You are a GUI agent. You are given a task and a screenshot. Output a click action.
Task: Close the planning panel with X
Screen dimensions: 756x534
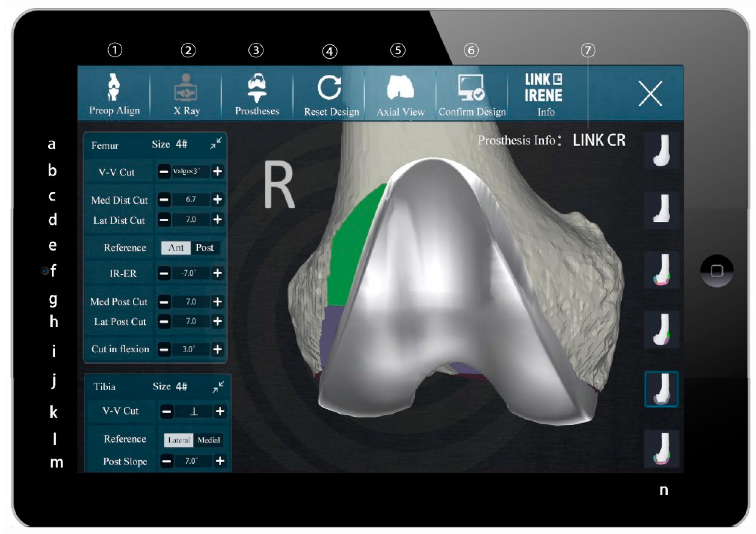pyautogui.click(x=650, y=94)
